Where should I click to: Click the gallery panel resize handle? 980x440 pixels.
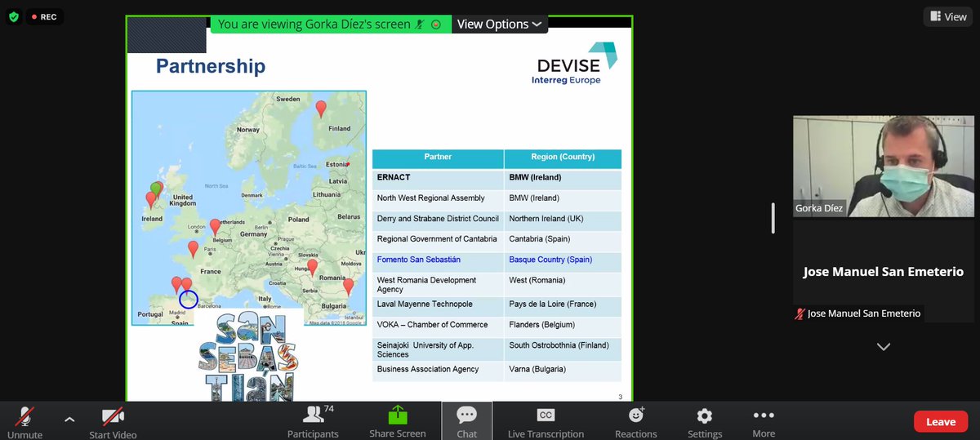click(773, 218)
